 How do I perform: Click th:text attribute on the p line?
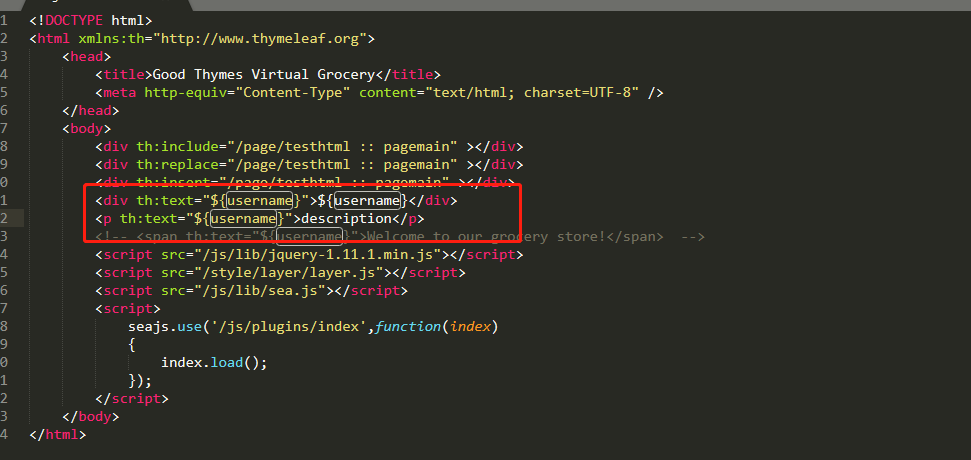tap(149, 219)
